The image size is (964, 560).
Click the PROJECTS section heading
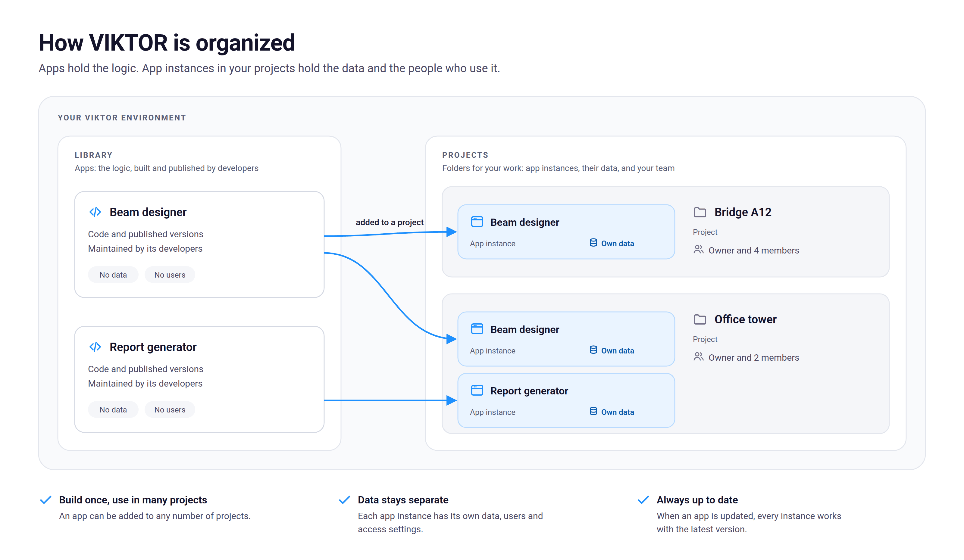pos(465,155)
